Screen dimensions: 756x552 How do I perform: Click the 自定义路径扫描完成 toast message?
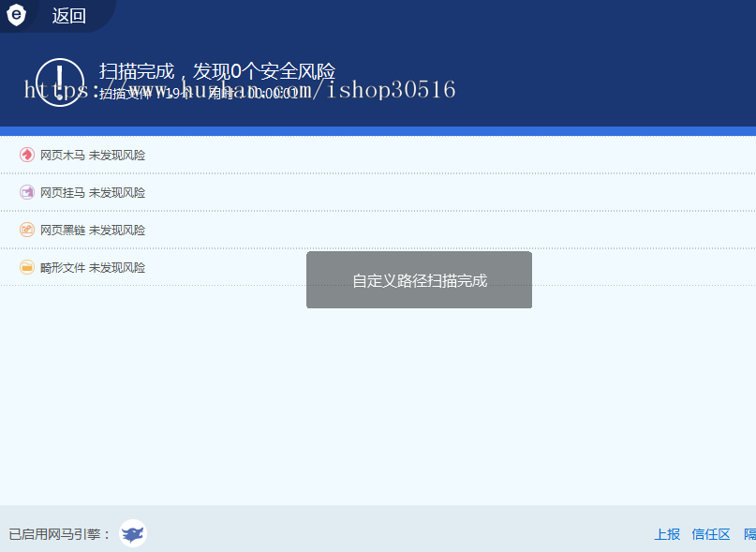[419, 280]
